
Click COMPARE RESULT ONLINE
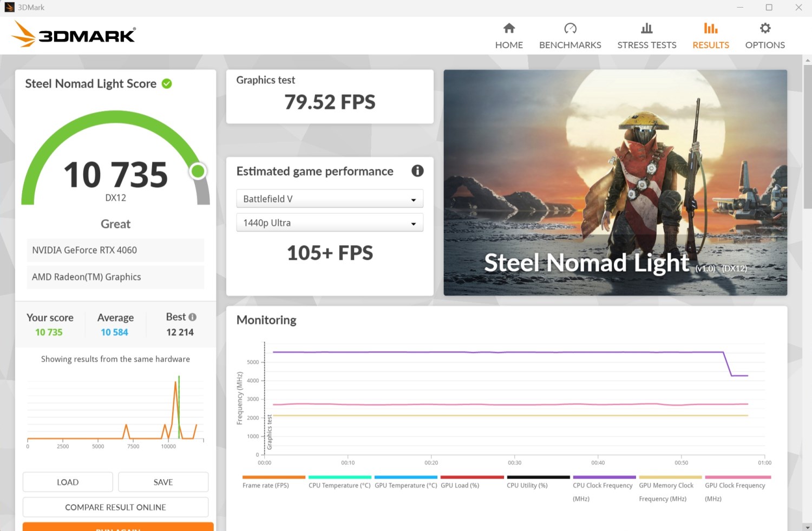pos(115,507)
